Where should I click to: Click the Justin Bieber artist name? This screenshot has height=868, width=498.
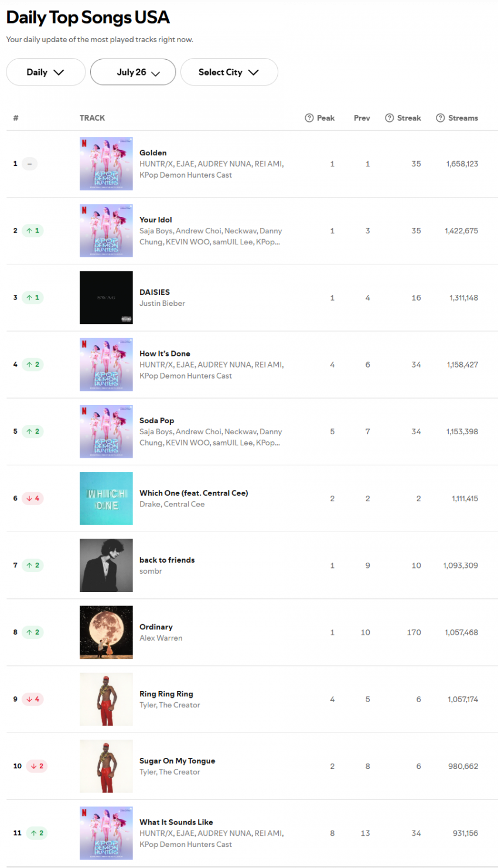point(162,304)
